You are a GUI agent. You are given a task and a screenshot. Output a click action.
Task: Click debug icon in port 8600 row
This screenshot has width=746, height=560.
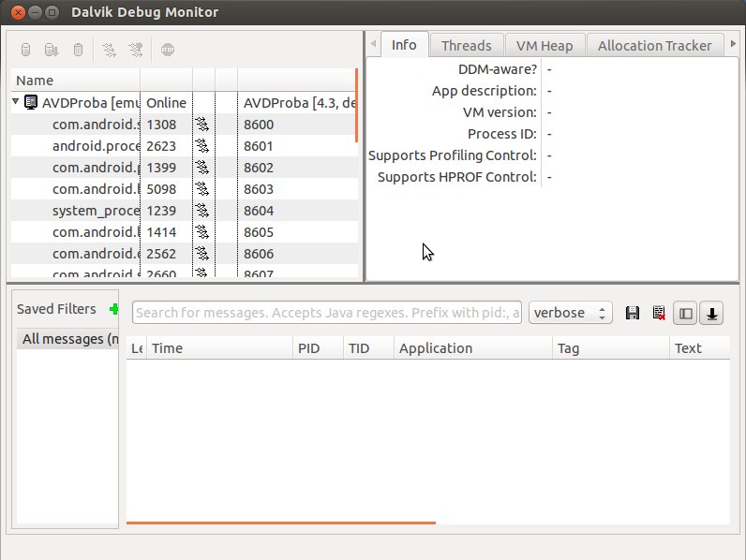202,125
